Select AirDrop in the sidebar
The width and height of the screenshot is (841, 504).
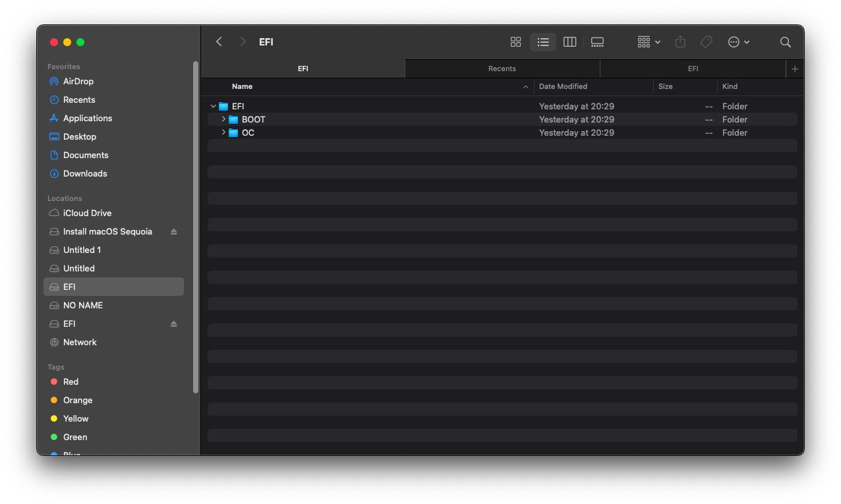tap(77, 81)
